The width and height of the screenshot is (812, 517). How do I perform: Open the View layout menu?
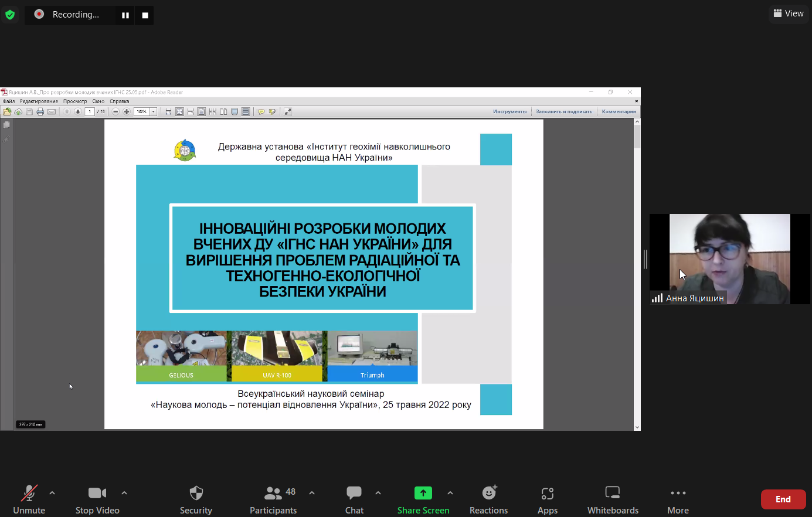(789, 13)
